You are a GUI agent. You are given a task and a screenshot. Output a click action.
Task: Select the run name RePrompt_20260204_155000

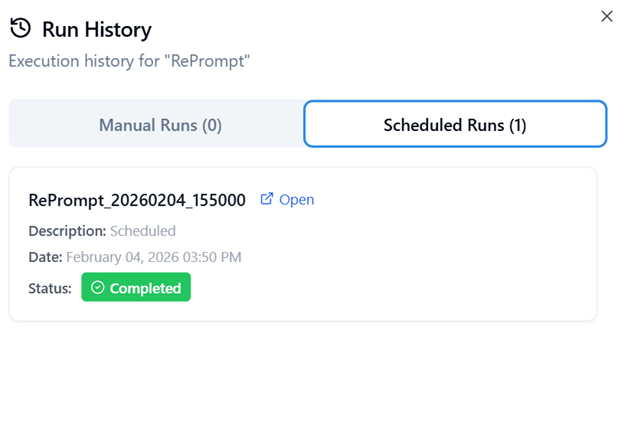coord(137,199)
